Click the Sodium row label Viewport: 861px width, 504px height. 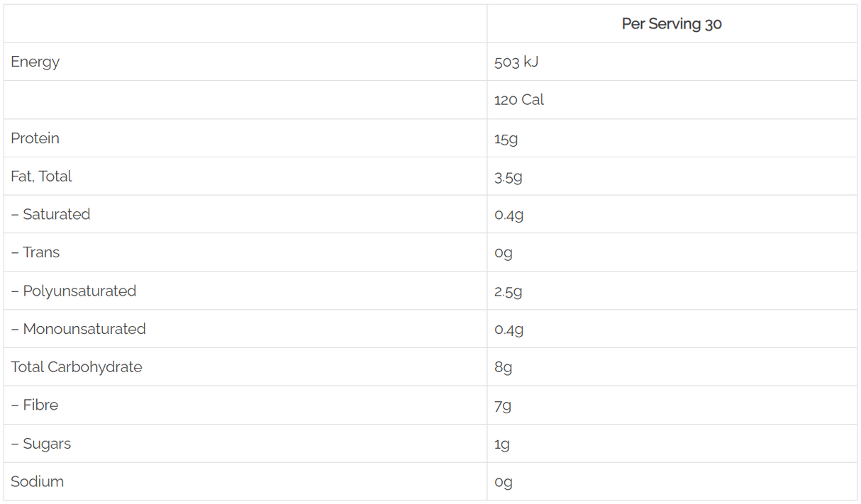pos(38,481)
